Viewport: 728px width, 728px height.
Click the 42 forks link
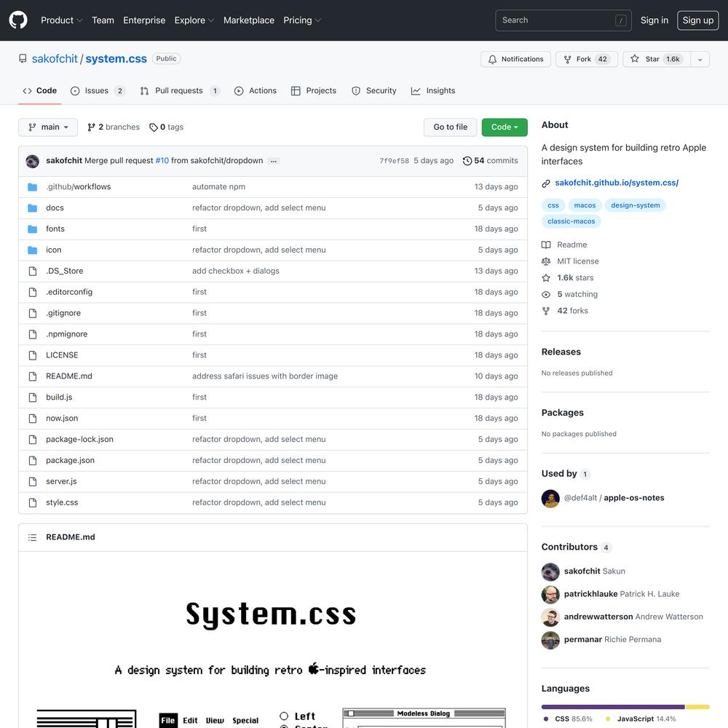(x=566, y=311)
